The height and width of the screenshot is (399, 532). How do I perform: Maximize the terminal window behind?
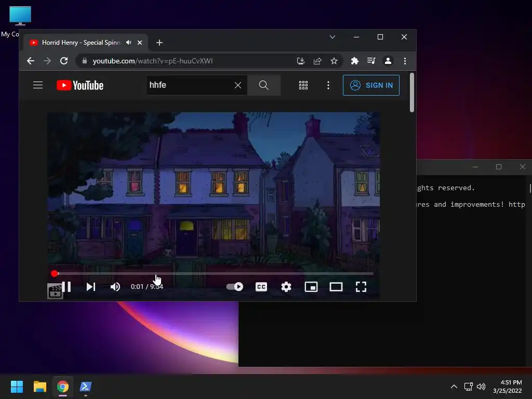[x=499, y=167]
